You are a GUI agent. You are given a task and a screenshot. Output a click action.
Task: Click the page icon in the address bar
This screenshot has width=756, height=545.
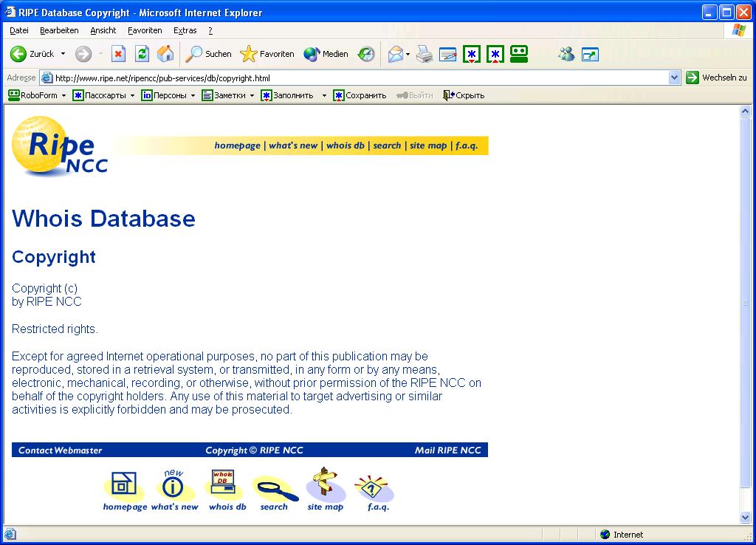pos(47,78)
